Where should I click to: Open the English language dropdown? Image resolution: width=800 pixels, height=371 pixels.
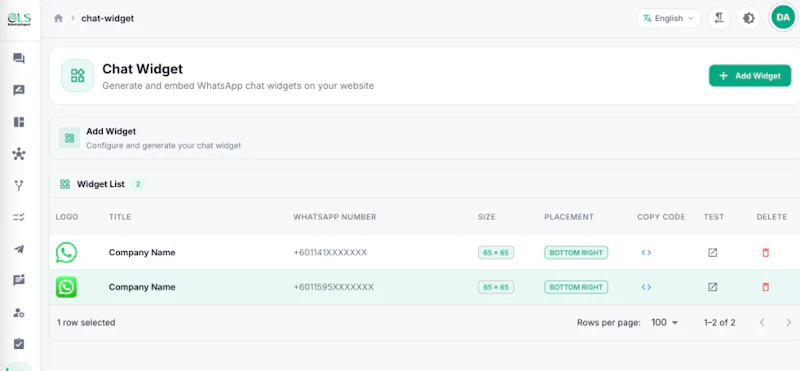pos(668,18)
